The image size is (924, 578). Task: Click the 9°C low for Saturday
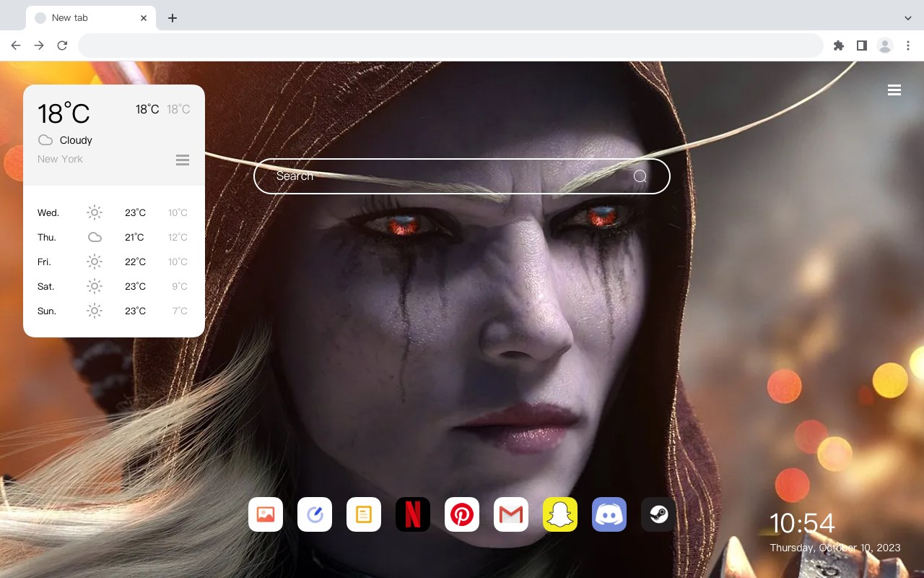[180, 286]
